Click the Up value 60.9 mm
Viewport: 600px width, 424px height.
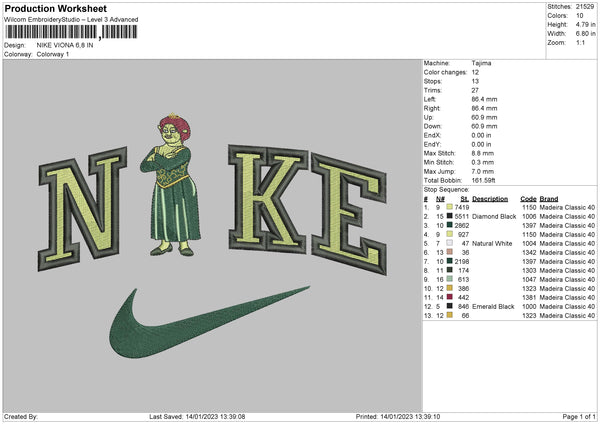tap(484, 117)
